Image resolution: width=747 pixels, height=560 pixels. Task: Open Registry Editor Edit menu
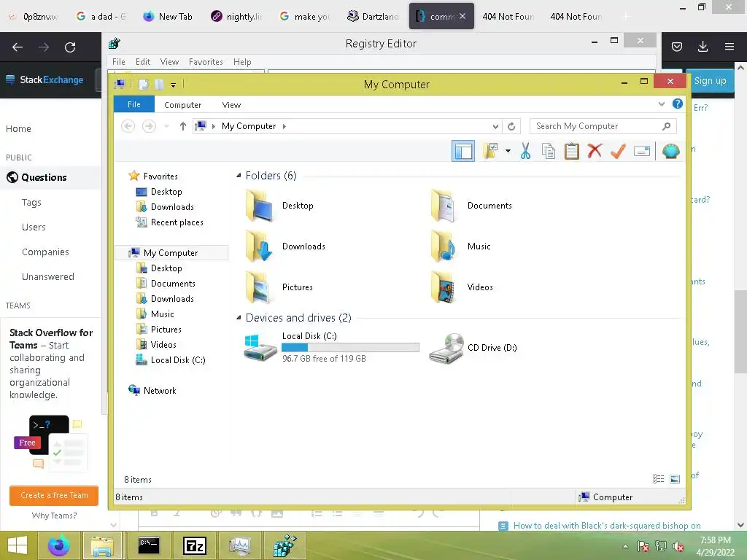[143, 62]
